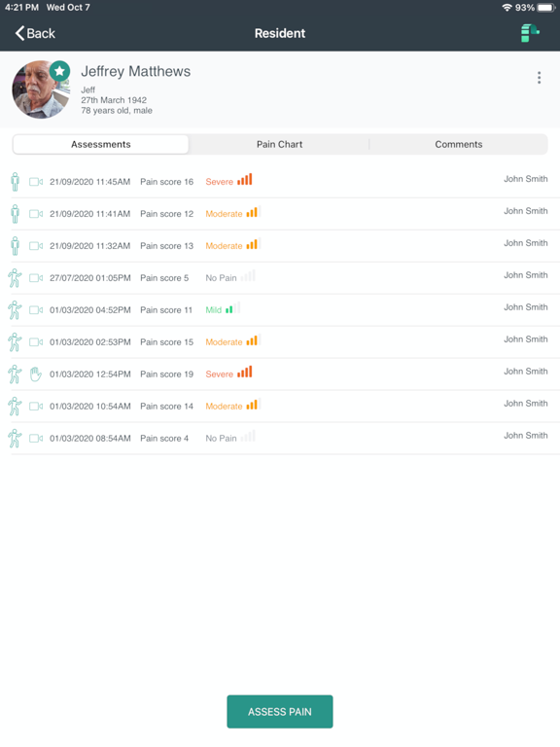Click video camera icon for 11:32AM assessment
560x747 pixels.
point(36,245)
